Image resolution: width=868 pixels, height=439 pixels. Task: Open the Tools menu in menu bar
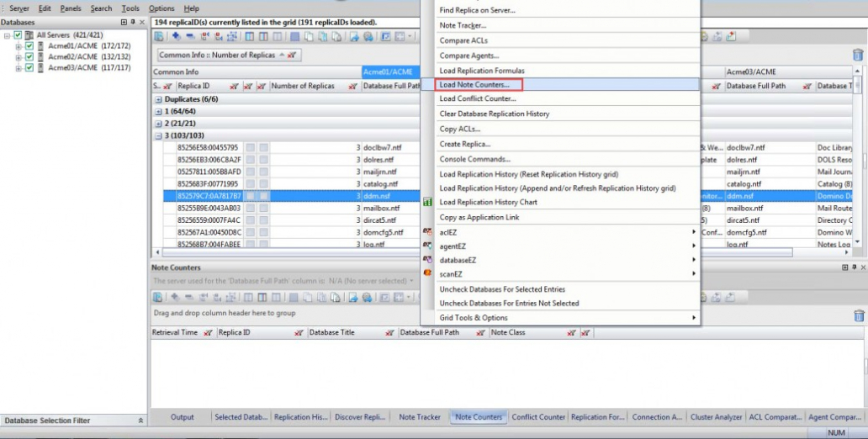pos(130,8)
